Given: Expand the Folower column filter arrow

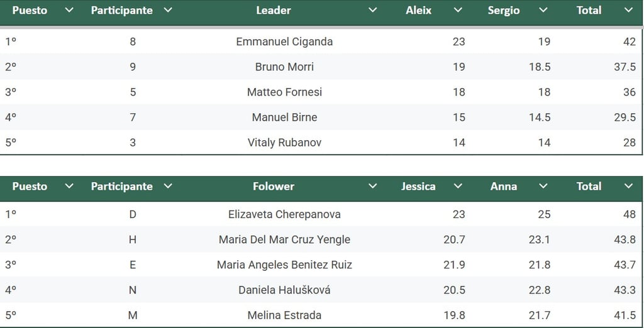Looking at the screenshot, I should coord(373,186).
